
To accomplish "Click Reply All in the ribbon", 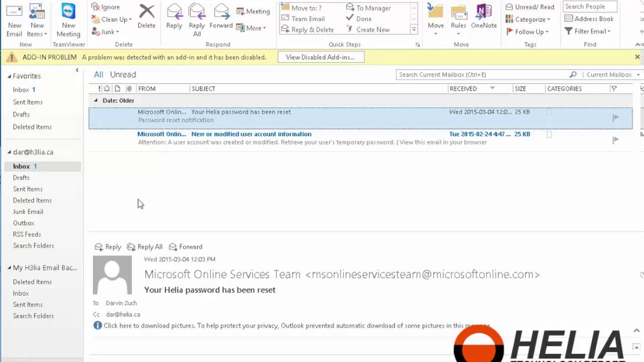I will pos(197,20).
